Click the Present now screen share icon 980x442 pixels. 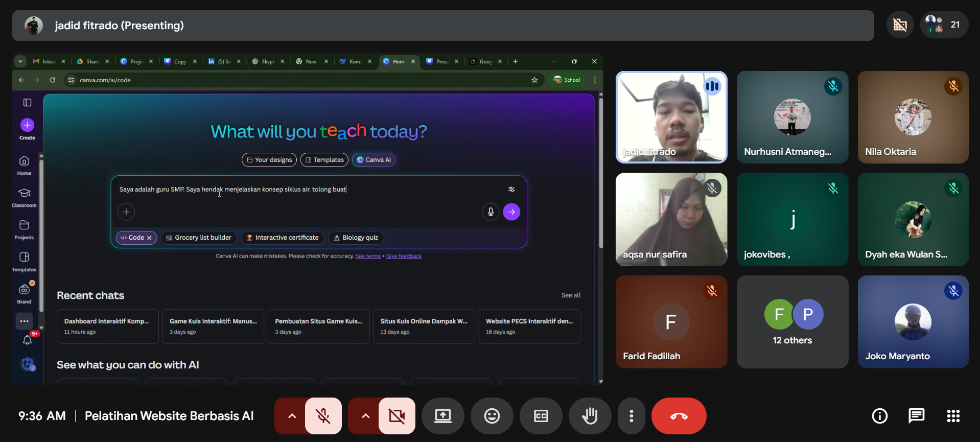click(443, 416)
